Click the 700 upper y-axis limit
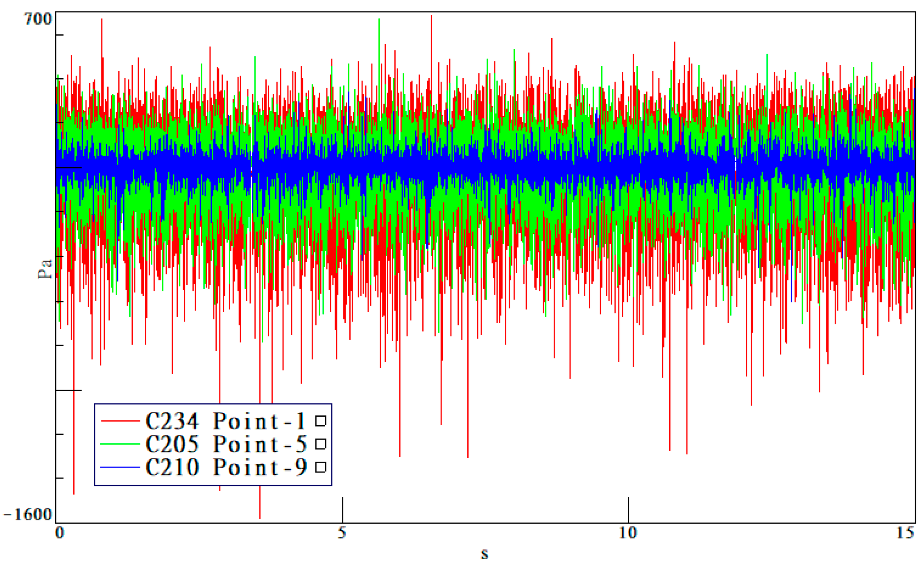 38,19
